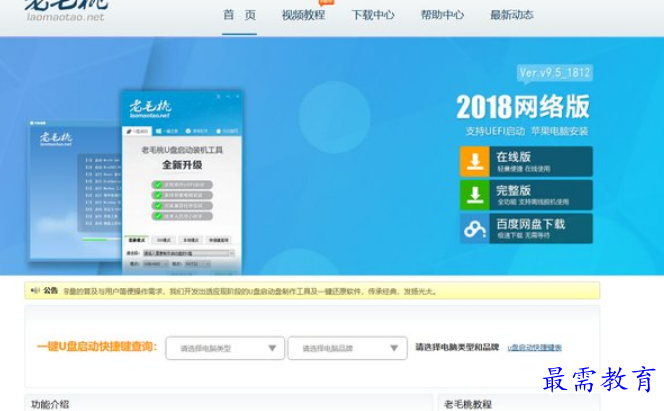Viewport: 664px width, 411px height.
Task: Download the 完整版 installer
Action: coord(526,195)
